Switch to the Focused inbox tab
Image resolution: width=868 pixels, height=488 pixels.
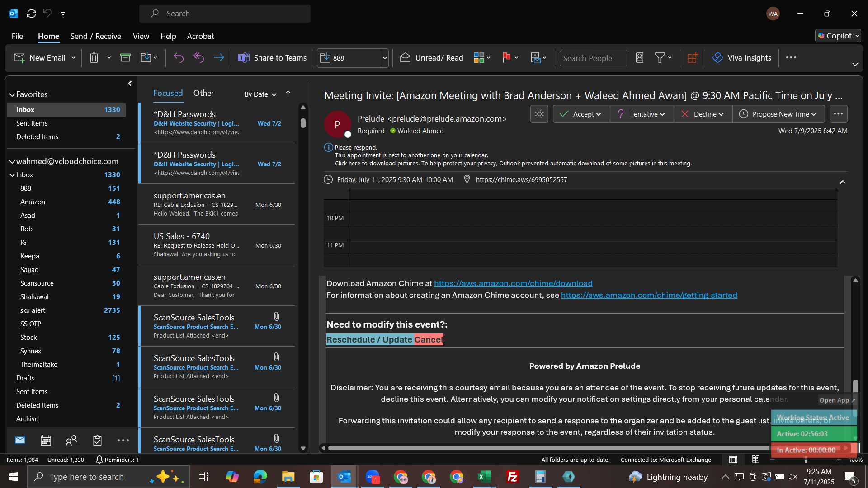[168, 93]
